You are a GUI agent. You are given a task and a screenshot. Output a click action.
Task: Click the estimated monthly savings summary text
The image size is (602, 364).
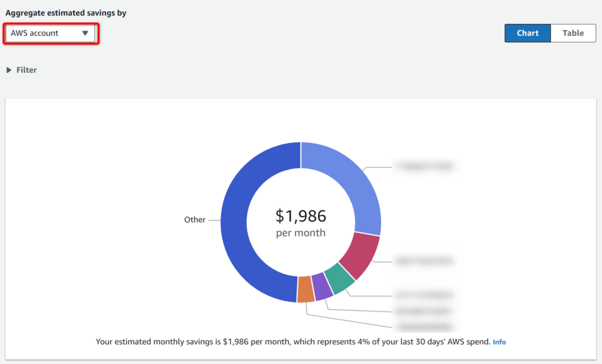pos(293,342)
